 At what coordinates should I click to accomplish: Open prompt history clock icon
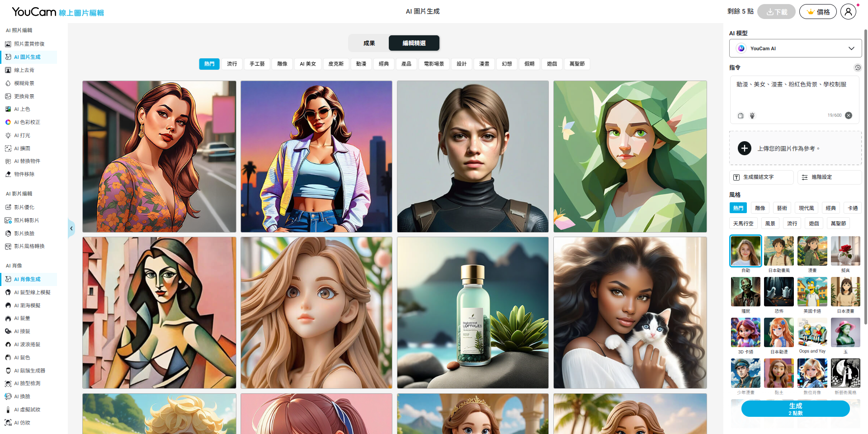point(857,67)
